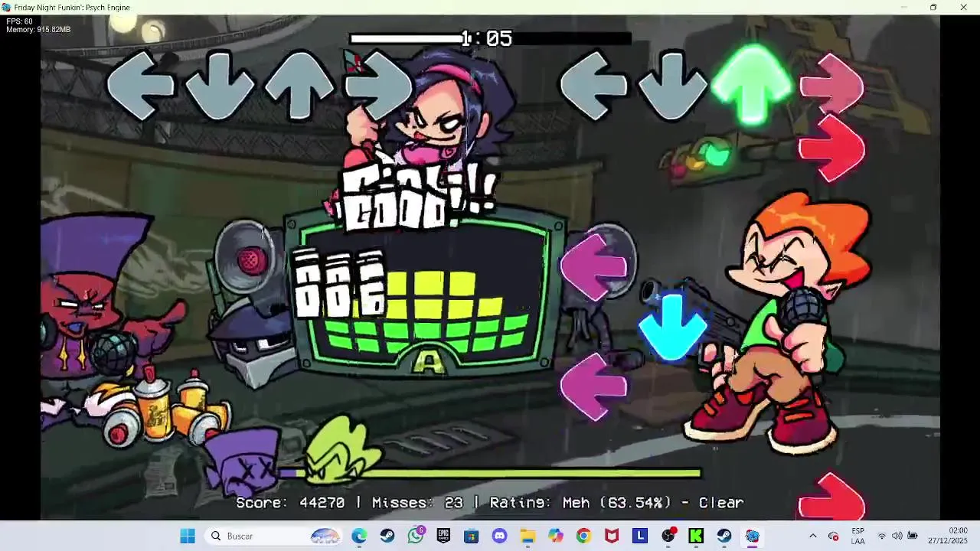The image size is (980, 551).
Task: Click the opponent's gray down arrow receptor
Action: tap(220, 86)
